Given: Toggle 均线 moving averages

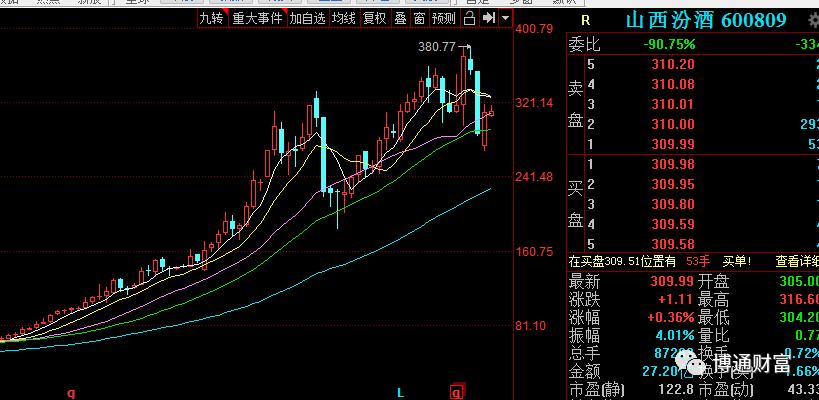Looking at the screenshot, I should (x=344, y=18).
